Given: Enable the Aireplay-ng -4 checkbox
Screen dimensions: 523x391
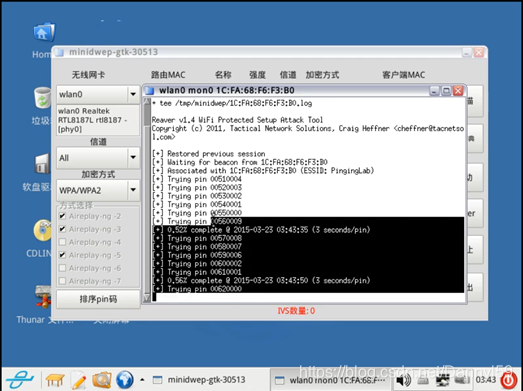Looking at the screenshot, I should 62,242.
